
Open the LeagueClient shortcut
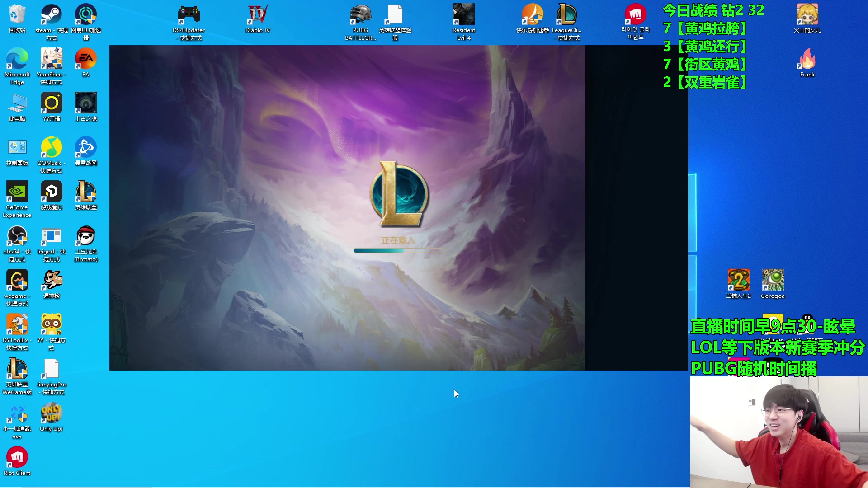tap(566, 22)
